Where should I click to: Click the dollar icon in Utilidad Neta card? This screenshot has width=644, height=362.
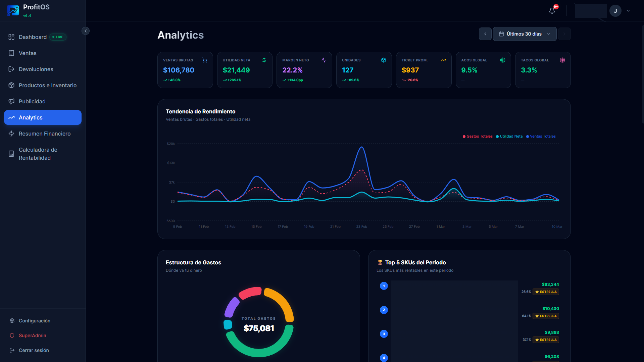click(x=264, y=60)
